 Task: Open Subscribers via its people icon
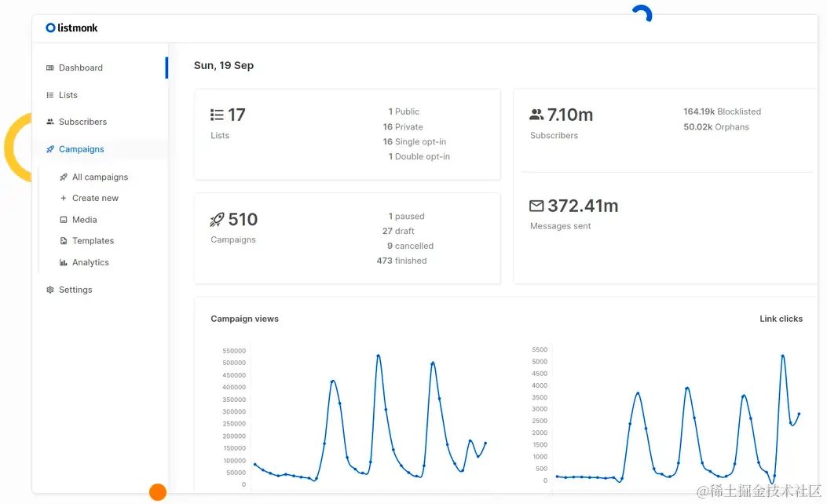point(50,122)
